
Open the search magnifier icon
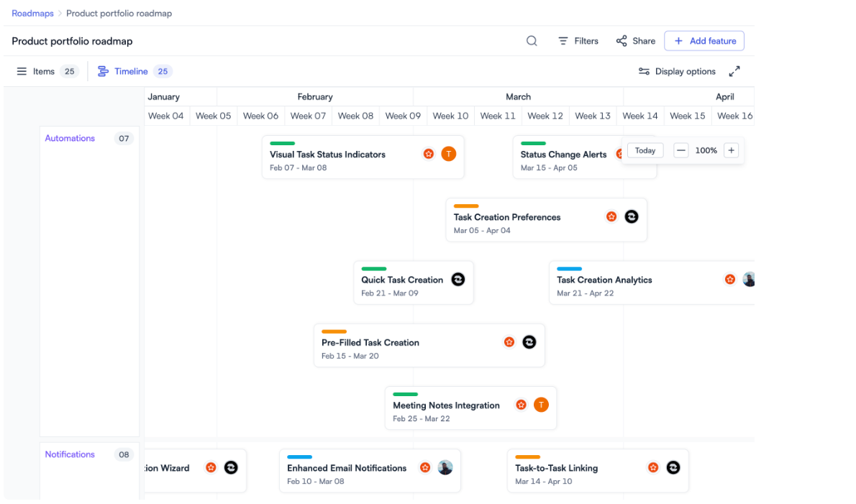pos(531,41)
